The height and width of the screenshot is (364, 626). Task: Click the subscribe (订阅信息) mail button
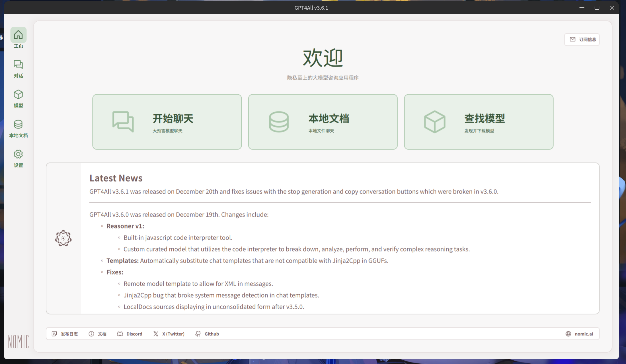[582, 40]
